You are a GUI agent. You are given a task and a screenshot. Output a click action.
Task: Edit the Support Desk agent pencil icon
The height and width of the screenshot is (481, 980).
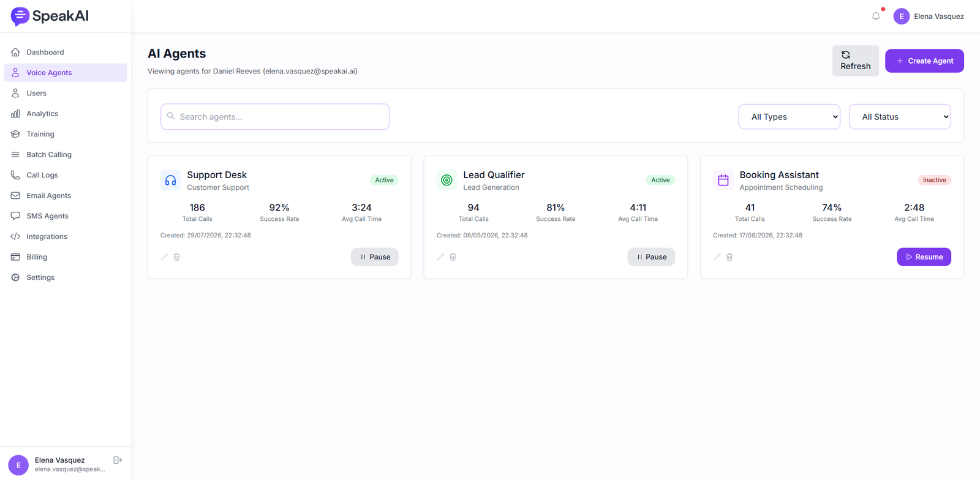tap(164, 257)
